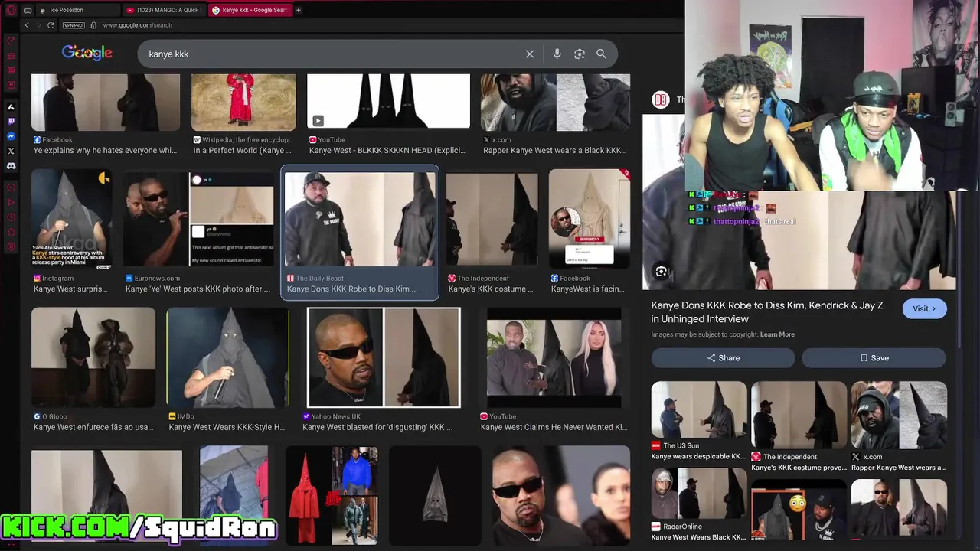Click the Save button
This screenshot has height=551, width=980.
(874, 358)
